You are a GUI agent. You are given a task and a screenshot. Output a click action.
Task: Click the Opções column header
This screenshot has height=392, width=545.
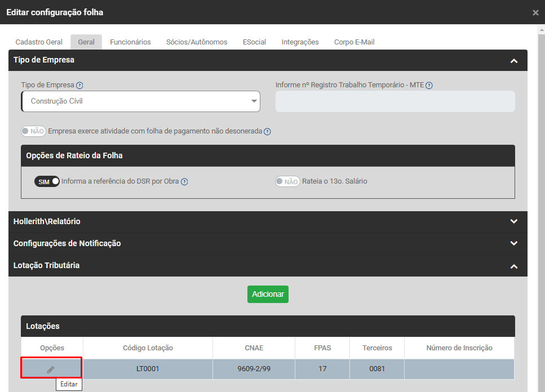click(x=52, y=348)
